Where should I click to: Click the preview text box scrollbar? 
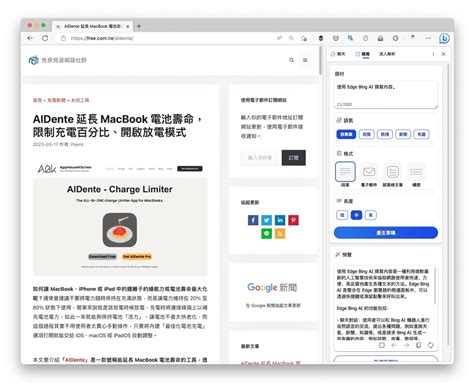coord(435,285)
